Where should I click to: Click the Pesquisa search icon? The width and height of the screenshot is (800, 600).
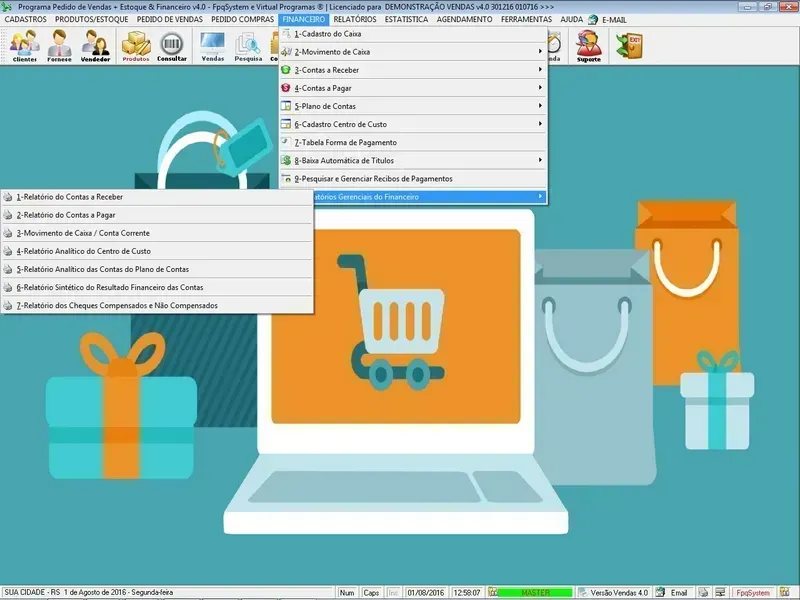pos(248,46)
